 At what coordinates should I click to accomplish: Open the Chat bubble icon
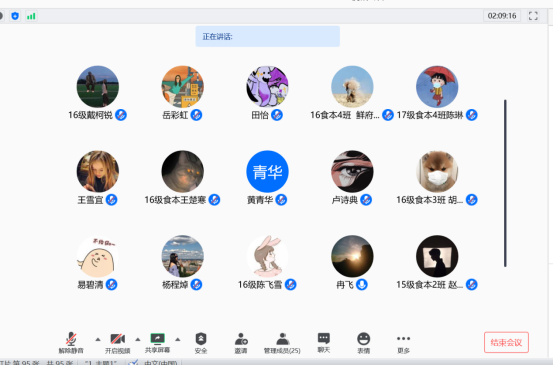pyautogui.click(x=323, y=338)
